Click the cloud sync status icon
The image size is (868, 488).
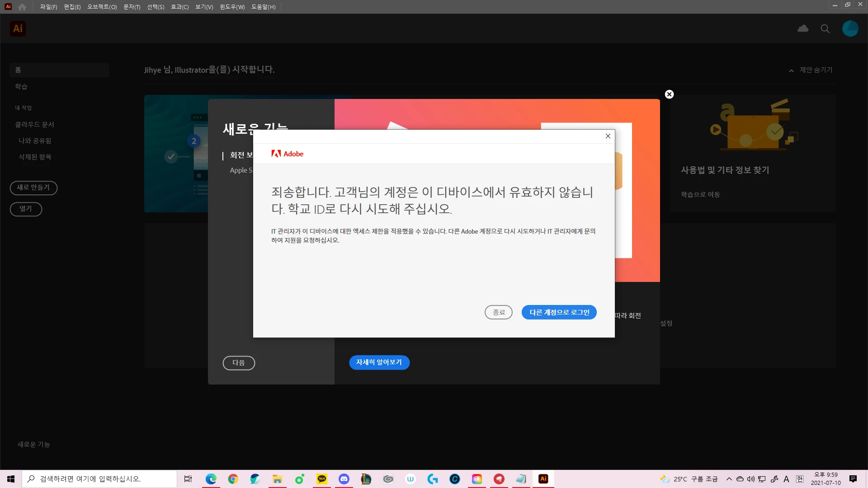(803, 29)
